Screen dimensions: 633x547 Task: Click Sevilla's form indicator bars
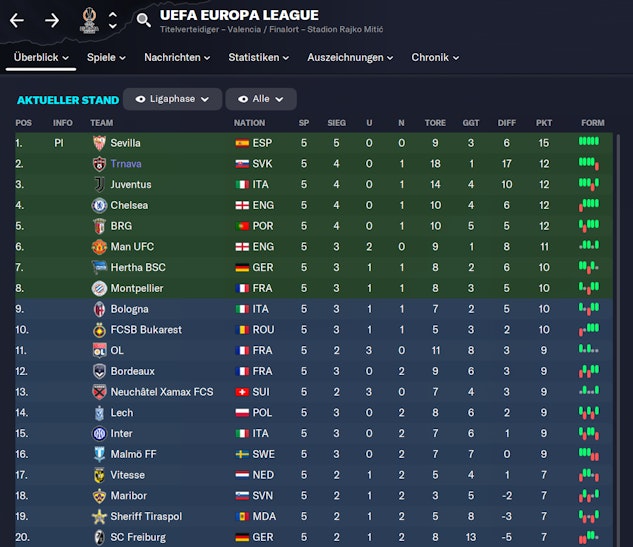pos(588,143)
